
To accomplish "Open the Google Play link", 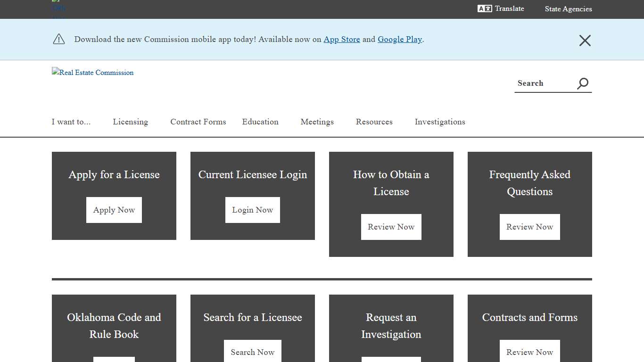I will 400,40.
